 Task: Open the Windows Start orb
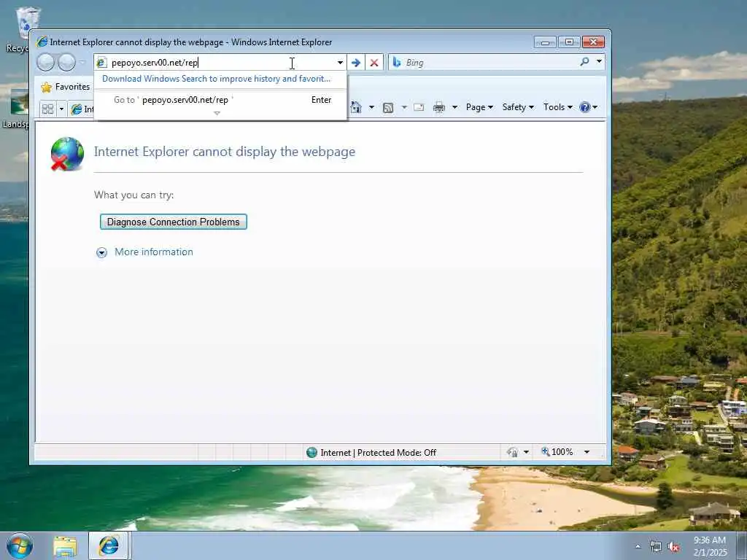pos(20,545)
